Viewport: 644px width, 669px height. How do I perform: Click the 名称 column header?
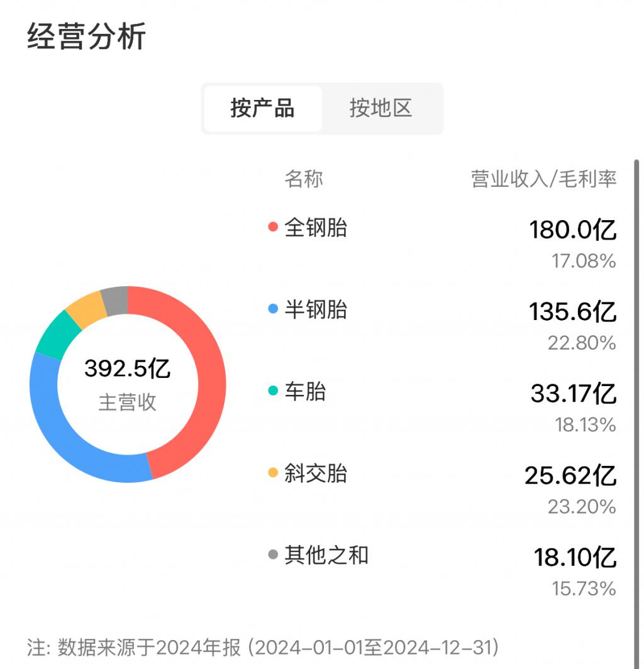tap(304, 179)
